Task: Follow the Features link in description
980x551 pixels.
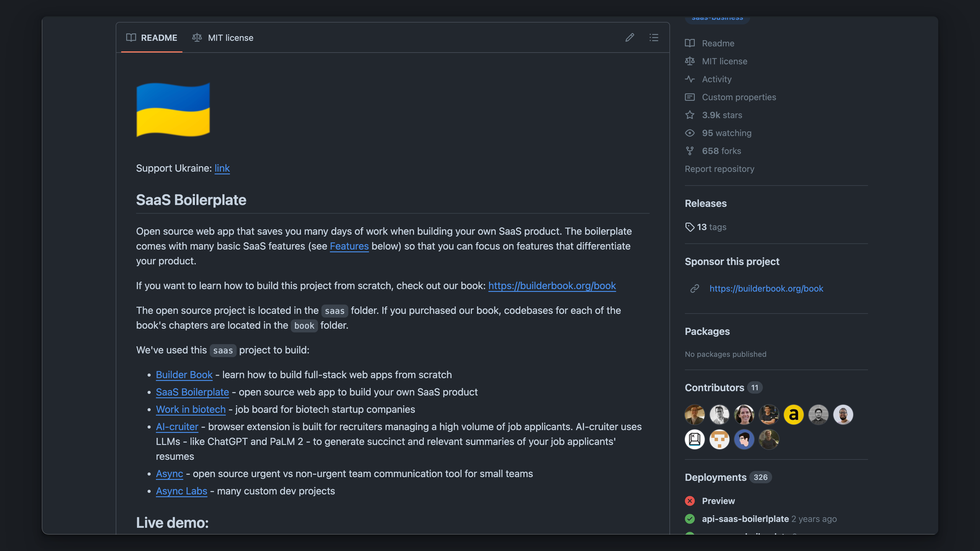Action: tap(349, 246)
